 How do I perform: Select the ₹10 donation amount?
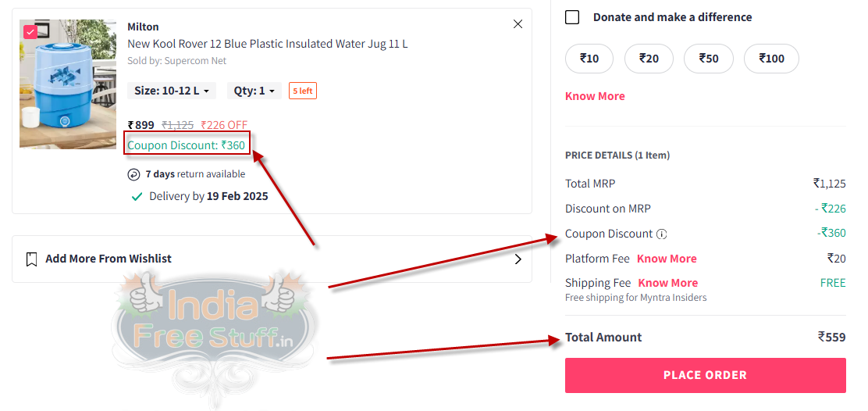[x=589, y=59]
